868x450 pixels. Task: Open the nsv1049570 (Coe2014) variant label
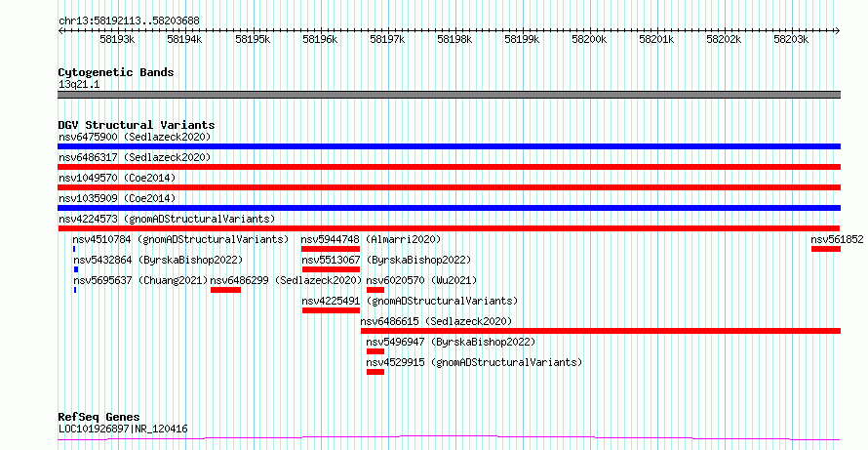tap(117, 178)
